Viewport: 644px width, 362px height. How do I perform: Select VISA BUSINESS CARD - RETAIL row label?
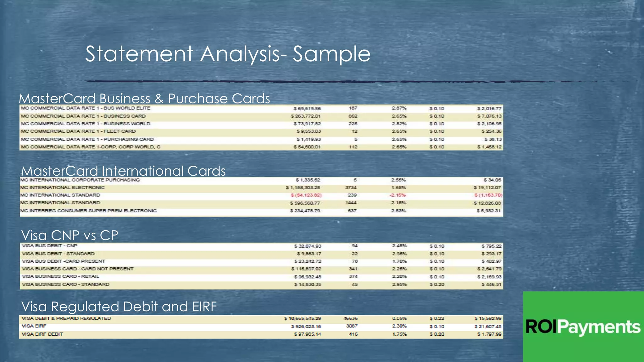60,277
